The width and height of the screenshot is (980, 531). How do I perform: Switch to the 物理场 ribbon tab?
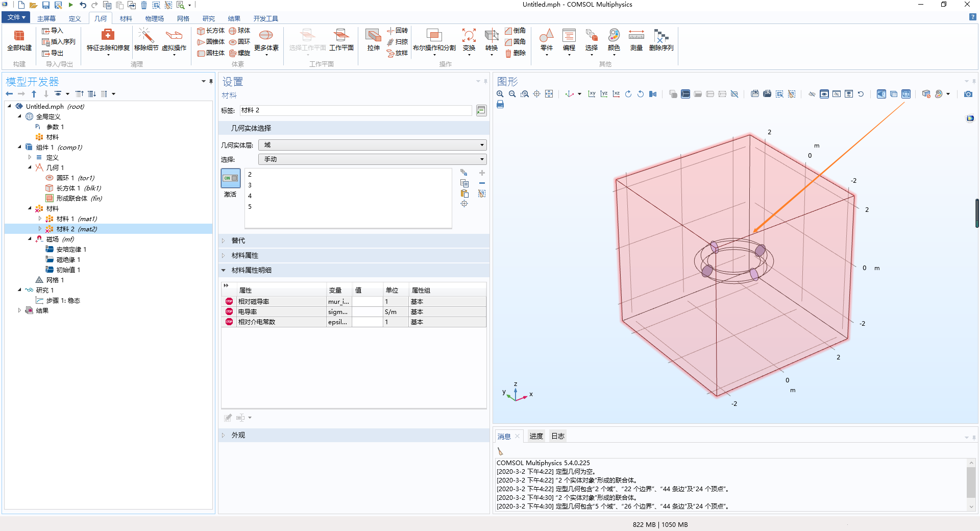[x=154, y=18]
